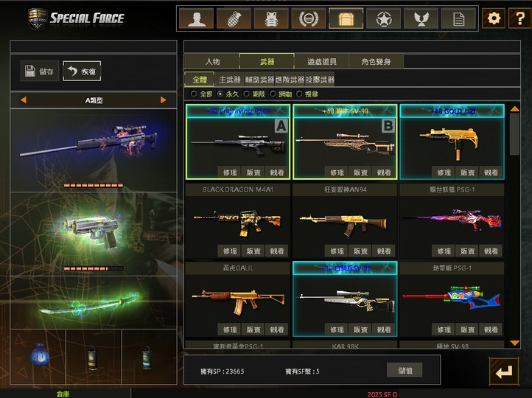Click 販賣 on 狂妄殺神AN94 card
This screenshot has height=398, width=532.
pos(360,251)
